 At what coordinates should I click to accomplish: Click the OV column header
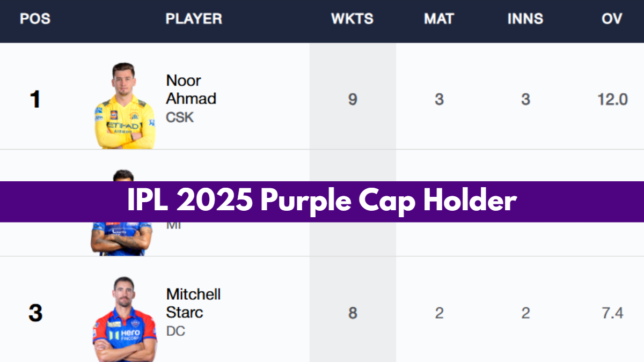[x=612, y=19]
